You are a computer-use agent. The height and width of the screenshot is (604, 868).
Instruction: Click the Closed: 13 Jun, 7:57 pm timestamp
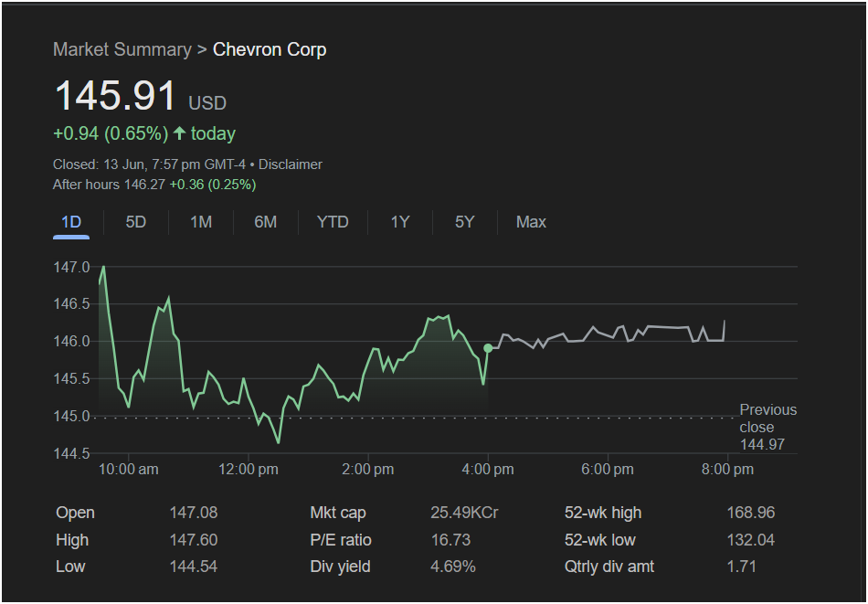click(x=149, y=164)
